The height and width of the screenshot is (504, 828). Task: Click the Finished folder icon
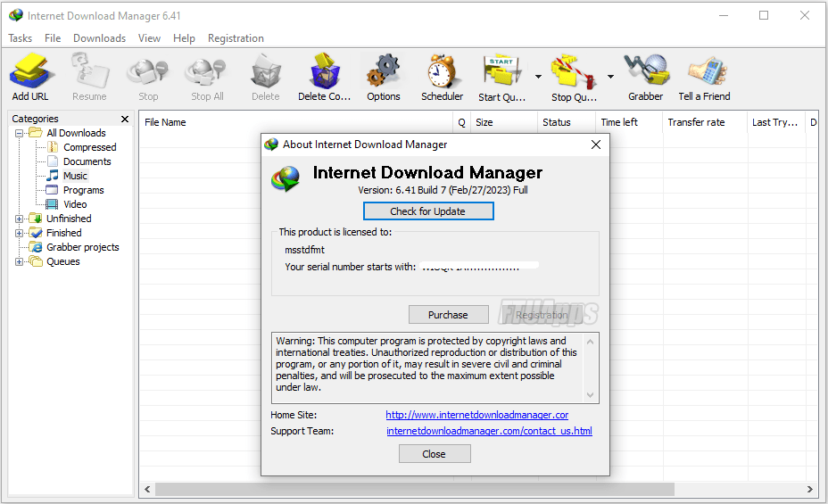click(x=36, y=233)
